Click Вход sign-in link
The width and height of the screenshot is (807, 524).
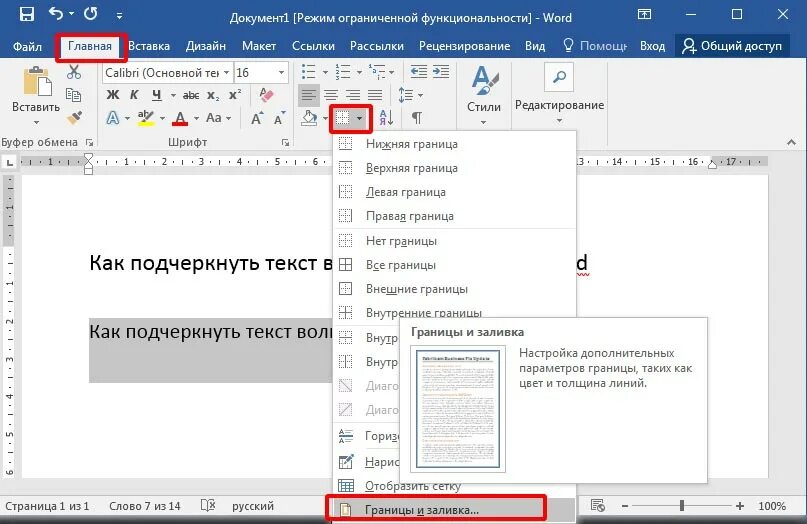(x=653, y=46)
